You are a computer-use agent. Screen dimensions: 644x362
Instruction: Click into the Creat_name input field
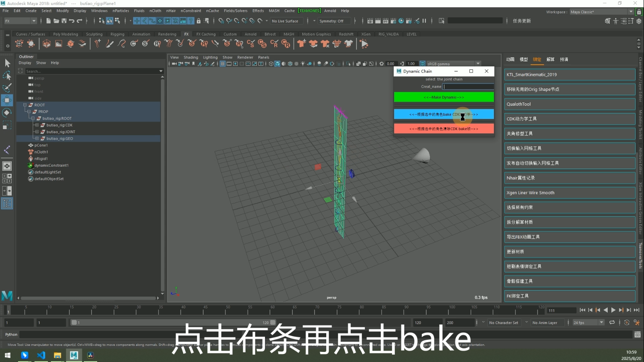(x=468, y=86)
